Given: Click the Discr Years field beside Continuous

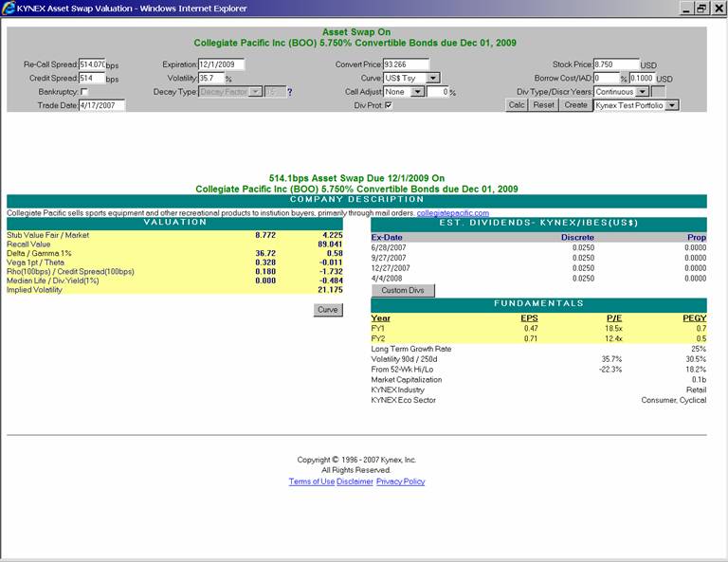Looking at the screenshot, I should point(659,92).
